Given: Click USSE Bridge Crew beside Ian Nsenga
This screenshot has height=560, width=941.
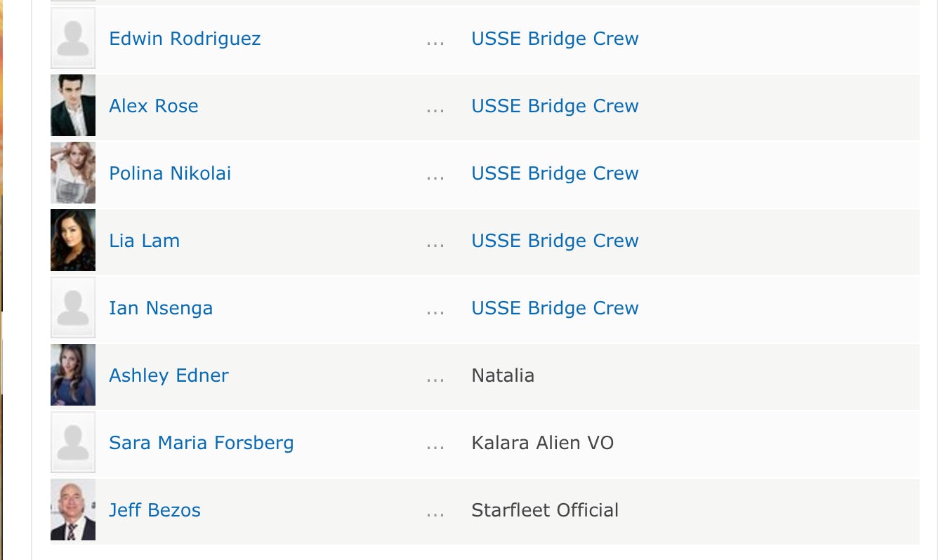Looking at the screenshot, I should 555,308.
